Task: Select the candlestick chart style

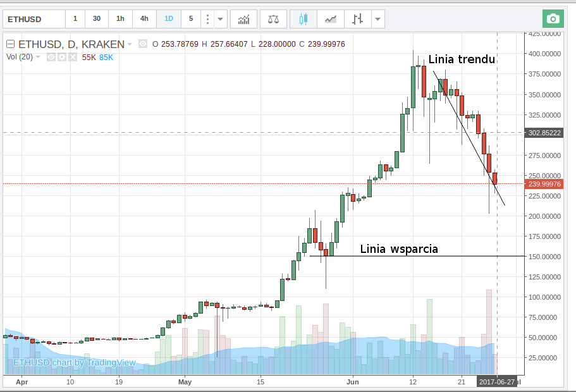Action: point(303,19)
